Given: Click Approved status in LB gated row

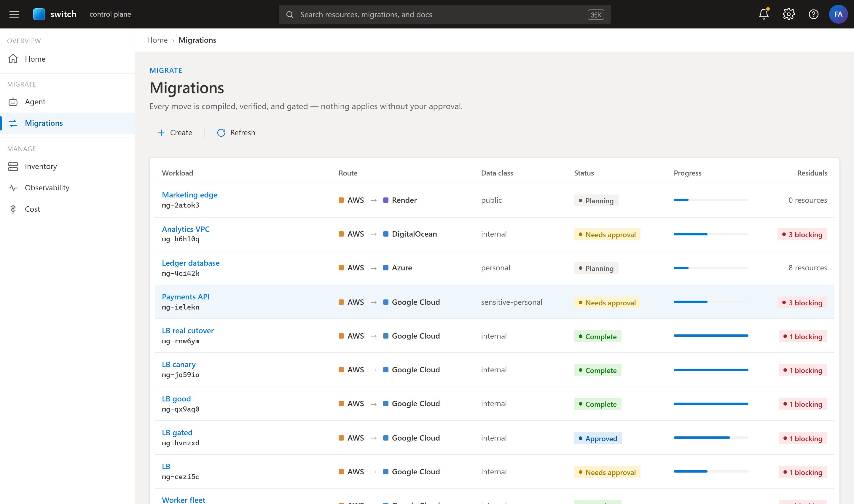Looking at the screenshot, I should pos(598,438).
